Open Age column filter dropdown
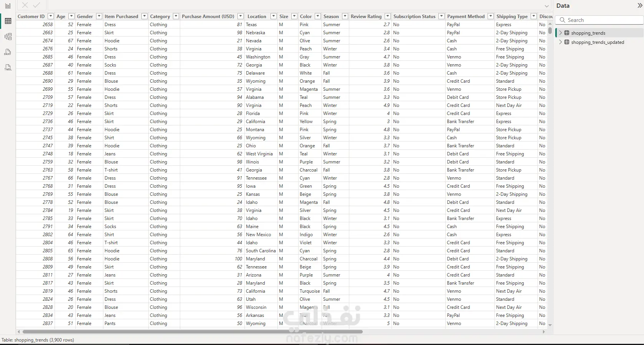 [71, 16]
